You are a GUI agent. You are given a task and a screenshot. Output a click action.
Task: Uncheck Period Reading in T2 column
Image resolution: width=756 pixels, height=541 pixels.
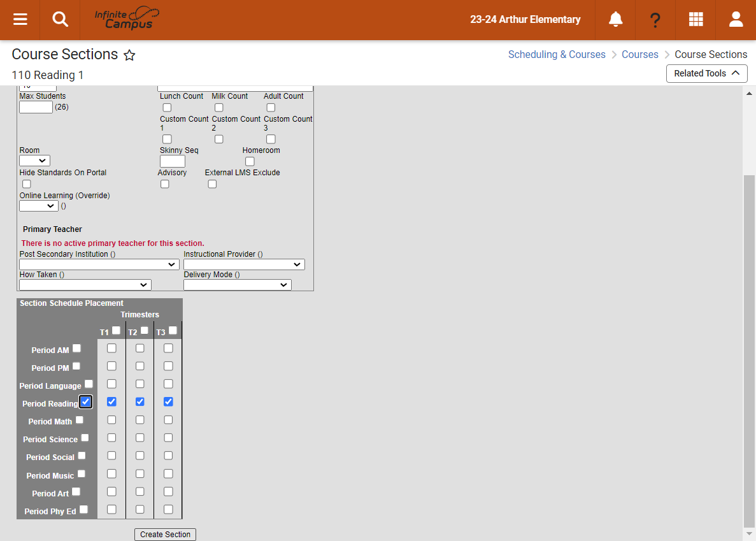[x=140, y=401]
